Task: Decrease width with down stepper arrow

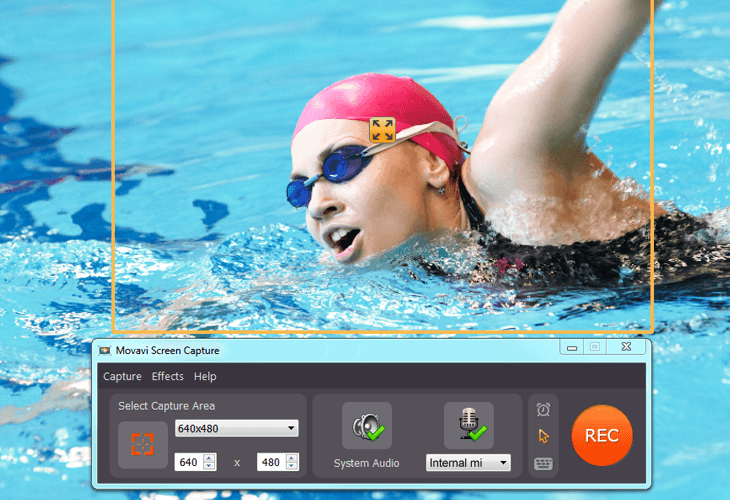Action: (x=210, y=466)
